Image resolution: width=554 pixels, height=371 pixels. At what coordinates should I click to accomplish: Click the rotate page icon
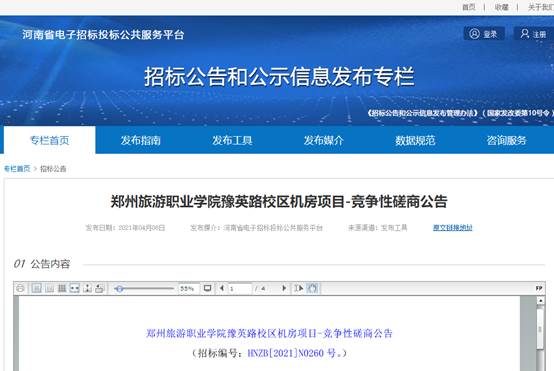100,288
